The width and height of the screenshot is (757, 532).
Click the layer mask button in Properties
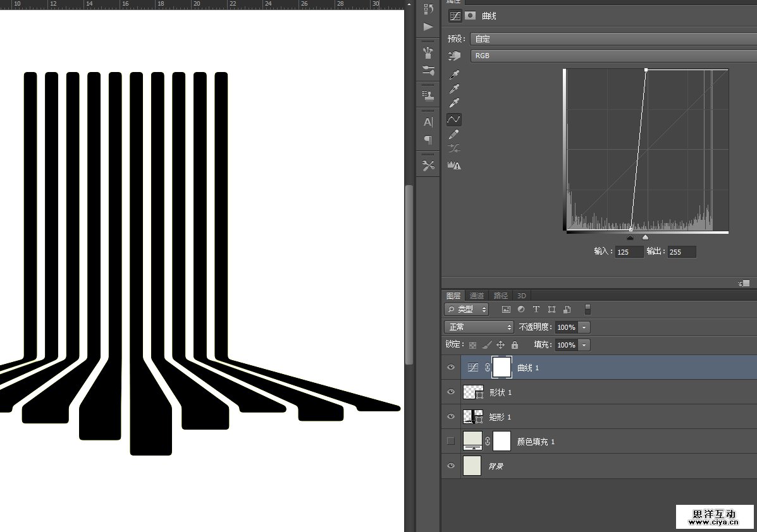tap(471, 16)
